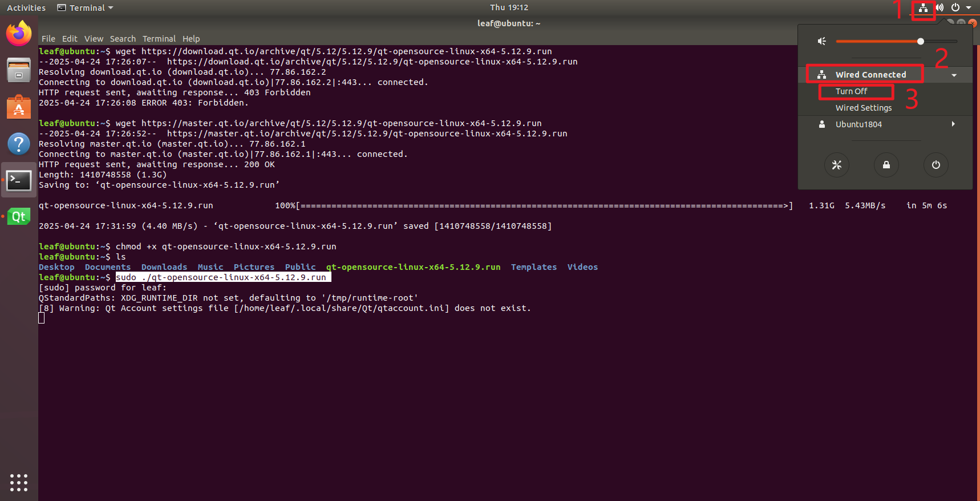Click the power icon in top bar
The height and width of the screenshot is (501, 980).
click(x=955, y=8)
